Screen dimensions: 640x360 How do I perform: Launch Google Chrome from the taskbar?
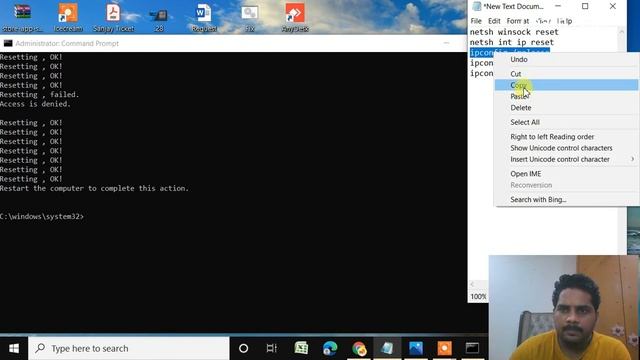(359, 348)
